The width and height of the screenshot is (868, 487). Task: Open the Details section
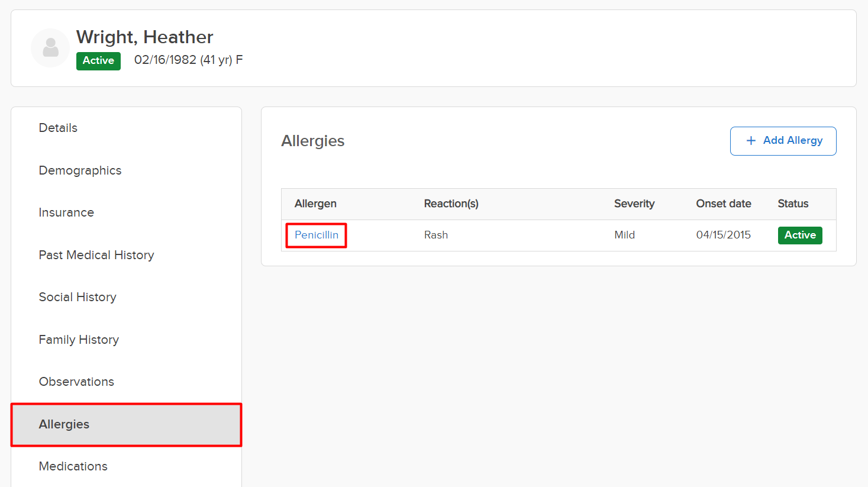[58, 128]
